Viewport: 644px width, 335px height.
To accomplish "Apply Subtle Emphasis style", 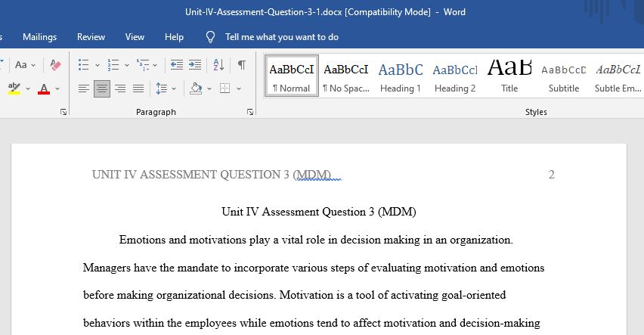I will pyautogui.click(x=618, y=76).
